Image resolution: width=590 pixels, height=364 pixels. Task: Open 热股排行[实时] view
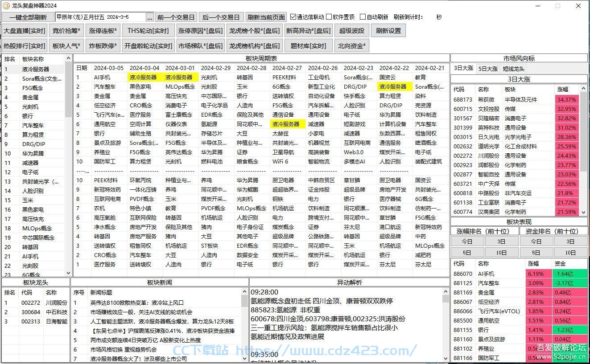(25, 45)
